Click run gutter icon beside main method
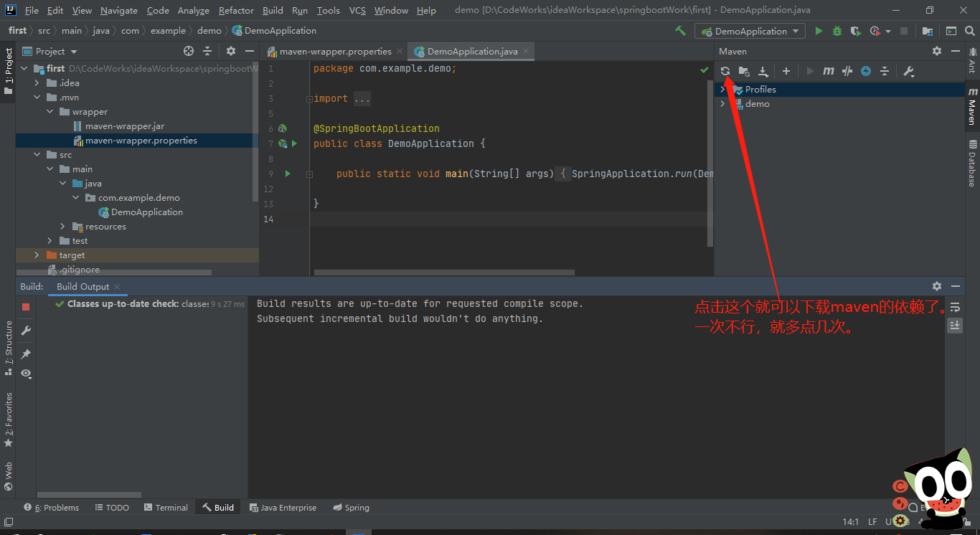The width and height of the screenshot is (980, 535). [288, 174]
